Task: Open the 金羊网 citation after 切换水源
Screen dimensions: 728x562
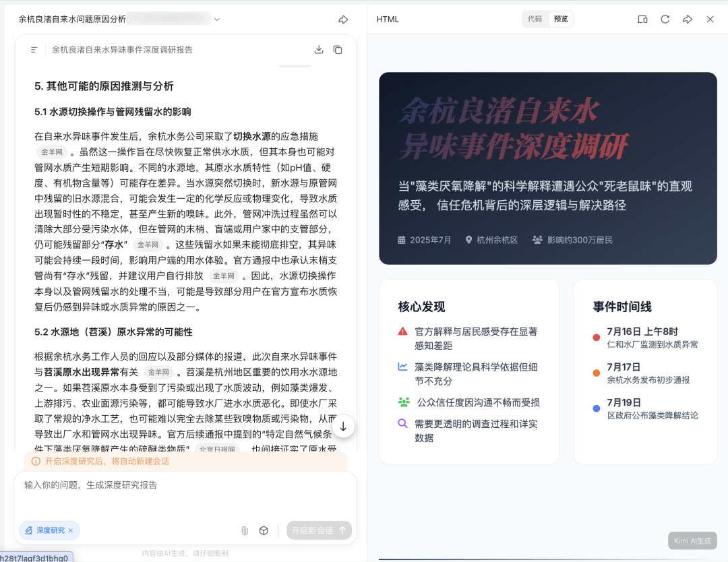Action: coord(52,152)
